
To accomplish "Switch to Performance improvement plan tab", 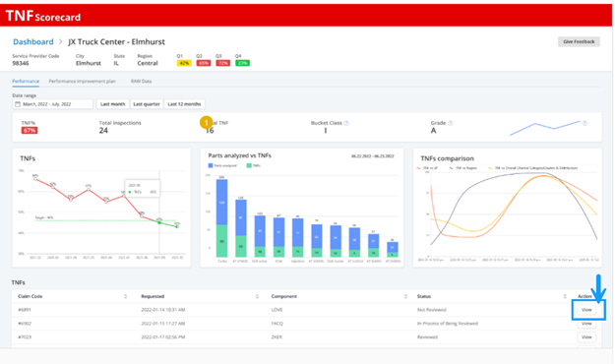I will (x=82, y=82).
